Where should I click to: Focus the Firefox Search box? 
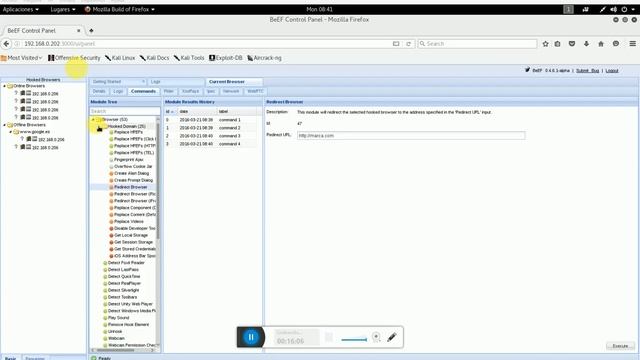pyautogui.click(x=477, y=44)
